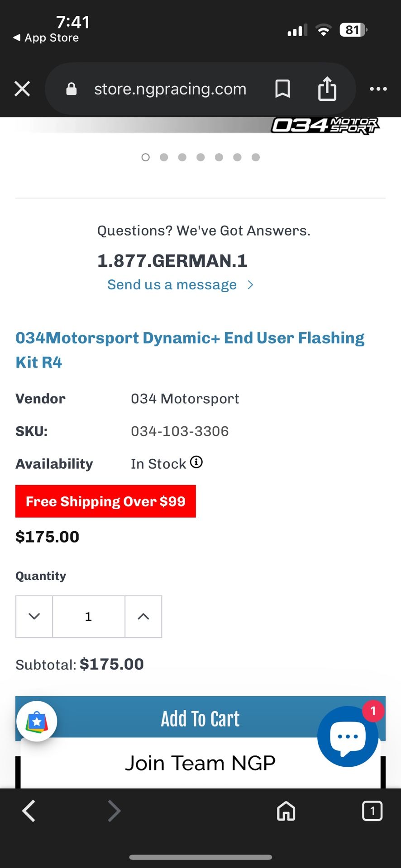The width and height of the screenshot is (401, 868).
Task: Tap the store.ngpracing.com address bar
Action: tap(170, 89)
